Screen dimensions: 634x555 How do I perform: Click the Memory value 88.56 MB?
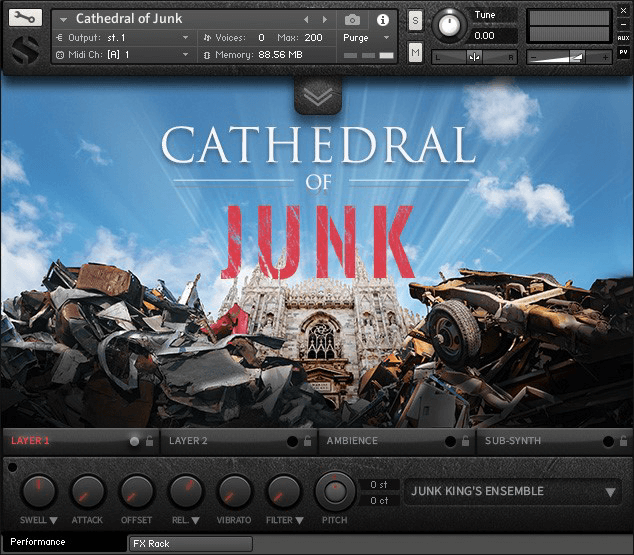(x=280, y=55)
